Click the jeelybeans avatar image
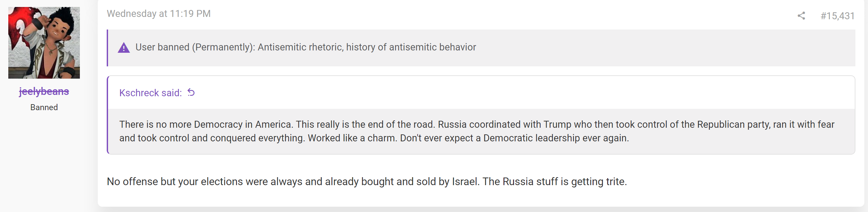The image size is (868, 212). click(44, 43)
